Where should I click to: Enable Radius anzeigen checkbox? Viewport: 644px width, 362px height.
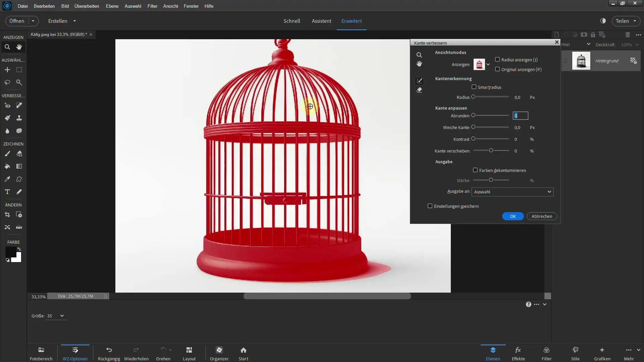(x=497, y=59)
